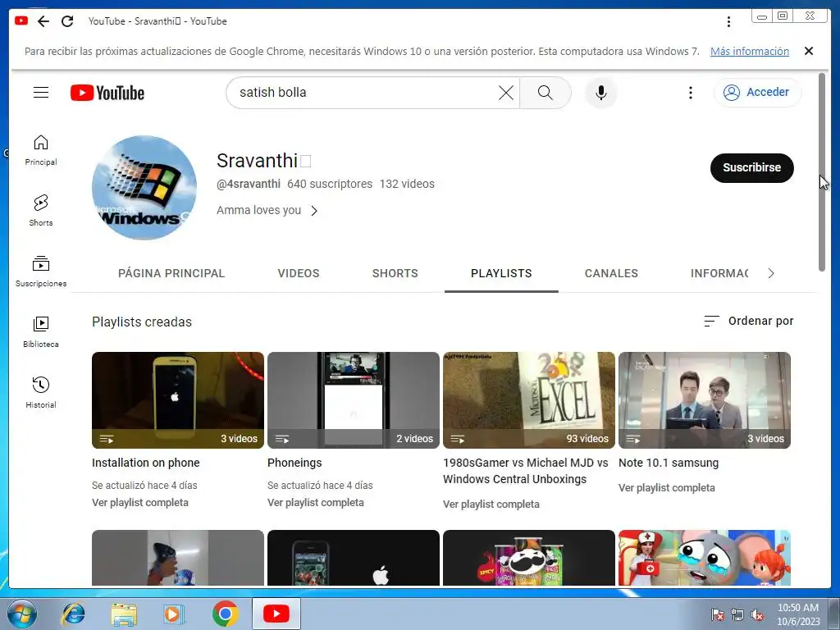Viewport: 840px width, 630px height.
Task: Open Biblioteca in sidebar
Action: tap(41, 332)
